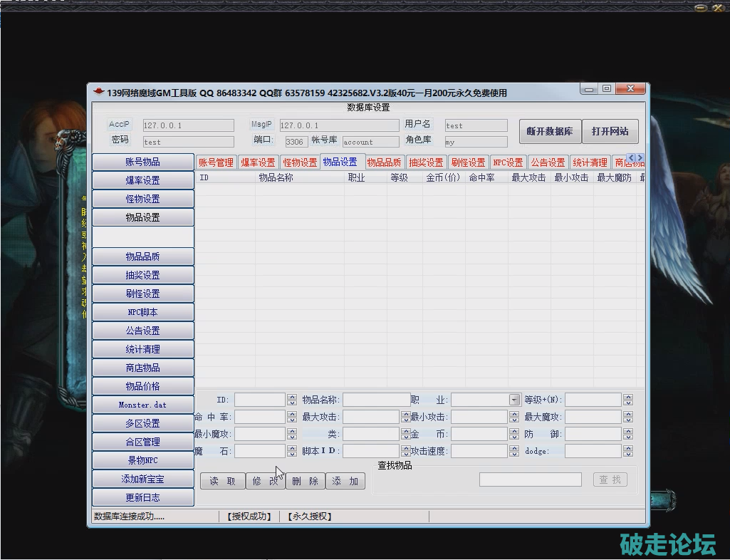This screenshot has height=560, width=730.
Task: Open the 账号管理 tab
Action: [x=216, y=162]
